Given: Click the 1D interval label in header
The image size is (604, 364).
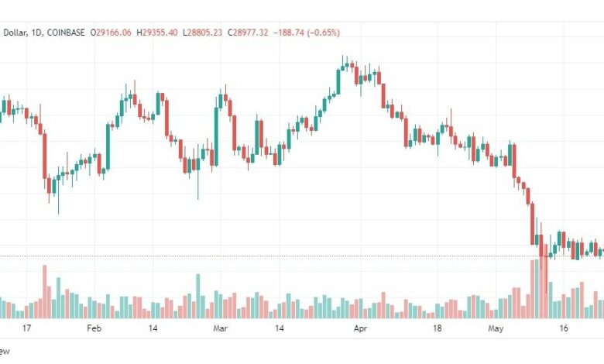Looking at the screenshot, I should click(36, 33).
